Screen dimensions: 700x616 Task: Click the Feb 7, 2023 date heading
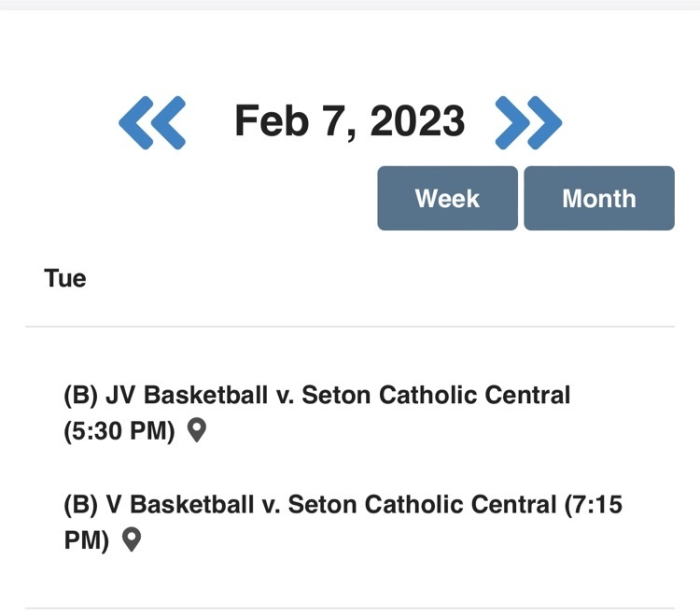tap(350, 121)
